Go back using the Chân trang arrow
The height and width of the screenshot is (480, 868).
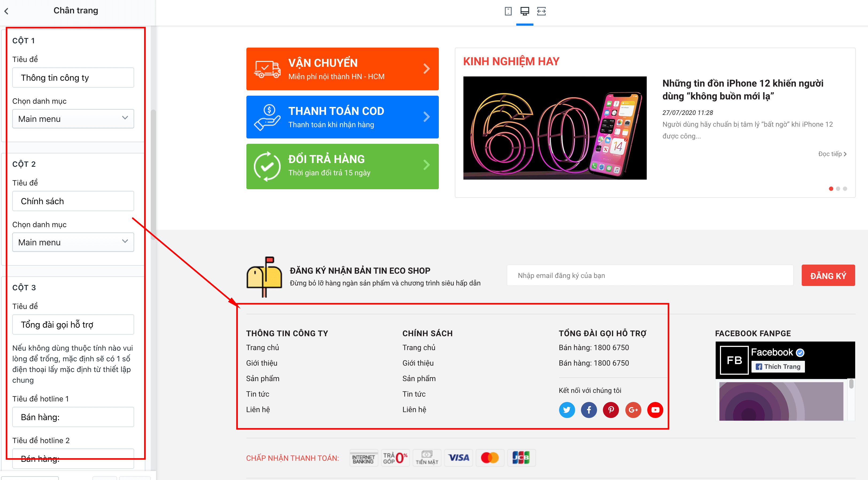tap(6, 11)
